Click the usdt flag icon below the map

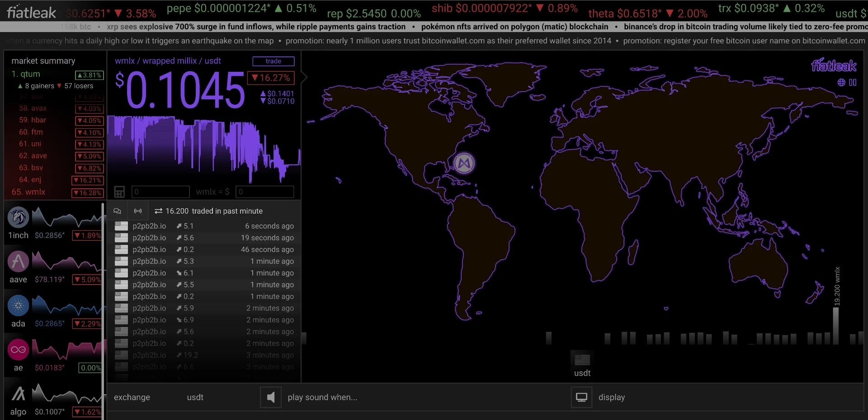582,360
